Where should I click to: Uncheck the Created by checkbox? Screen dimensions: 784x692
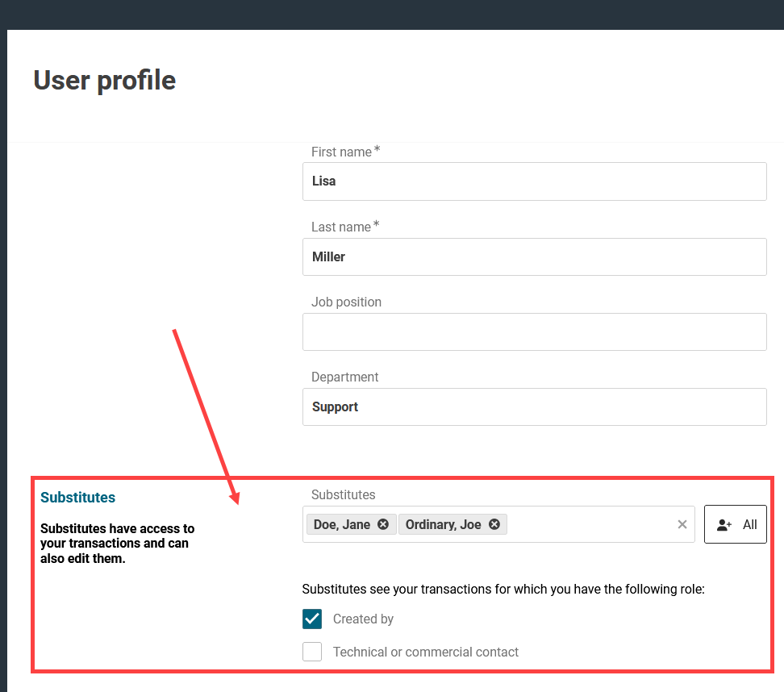coord(312,619)
